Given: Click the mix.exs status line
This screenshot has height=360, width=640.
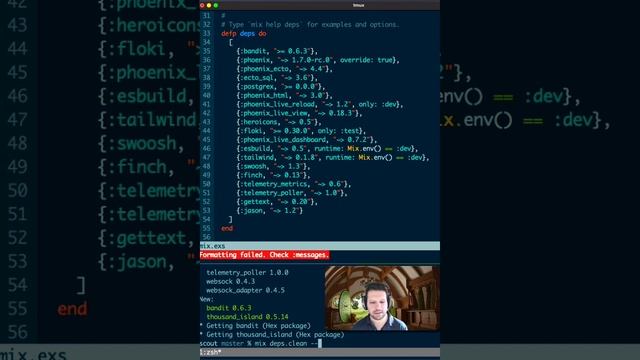Looking at the screenshot, I should click(x=320, y=246).
